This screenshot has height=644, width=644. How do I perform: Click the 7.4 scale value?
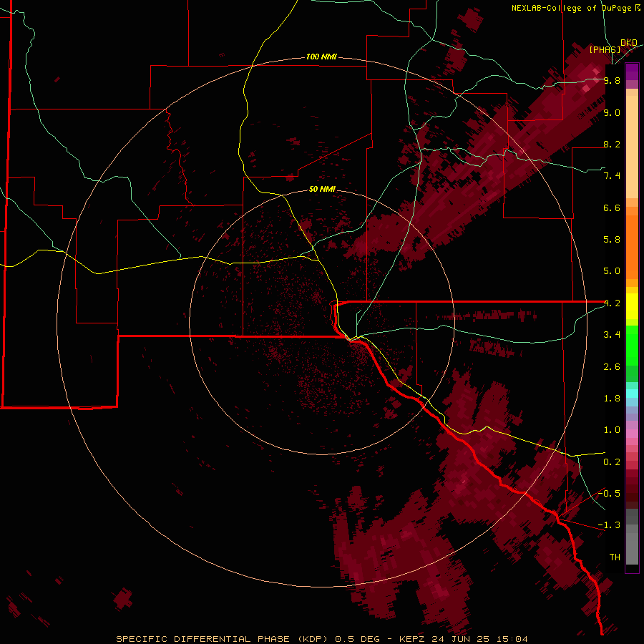pyautogui.click(x=612, y=176)
